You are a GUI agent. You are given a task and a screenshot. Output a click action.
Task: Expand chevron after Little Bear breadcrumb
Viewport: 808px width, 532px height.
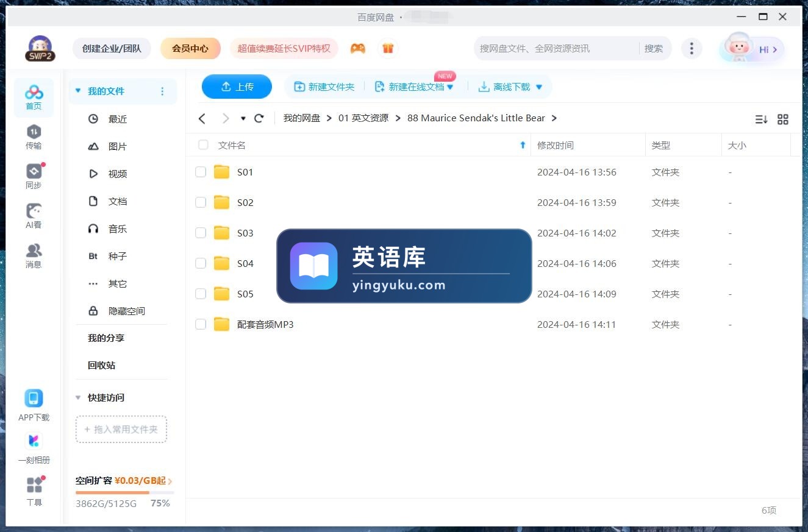554,118
